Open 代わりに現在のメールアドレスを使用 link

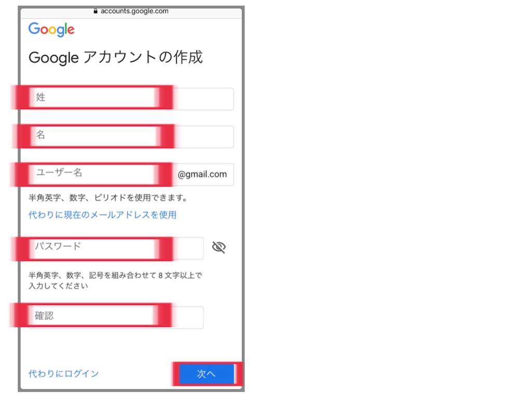[102, 215]
